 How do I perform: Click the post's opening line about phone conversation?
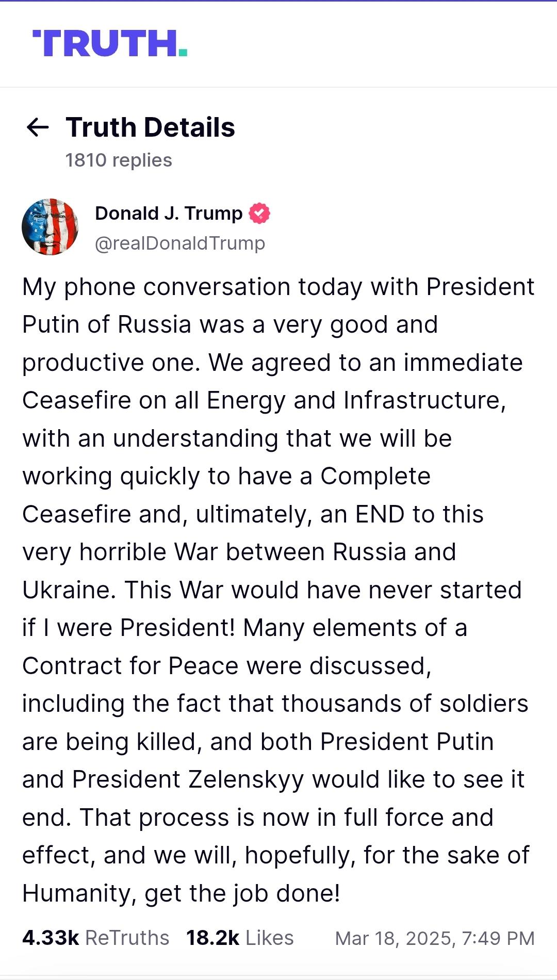coord(278,287)
